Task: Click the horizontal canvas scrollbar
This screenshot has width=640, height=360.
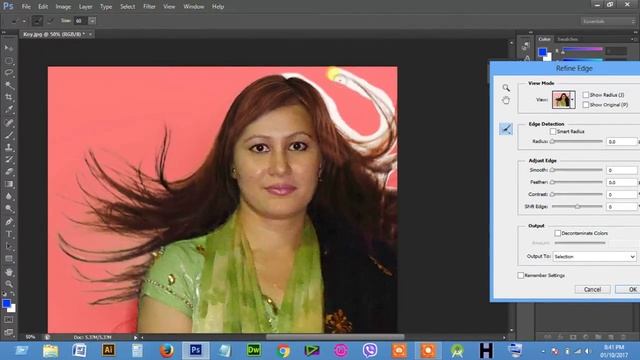Action: 335,337
